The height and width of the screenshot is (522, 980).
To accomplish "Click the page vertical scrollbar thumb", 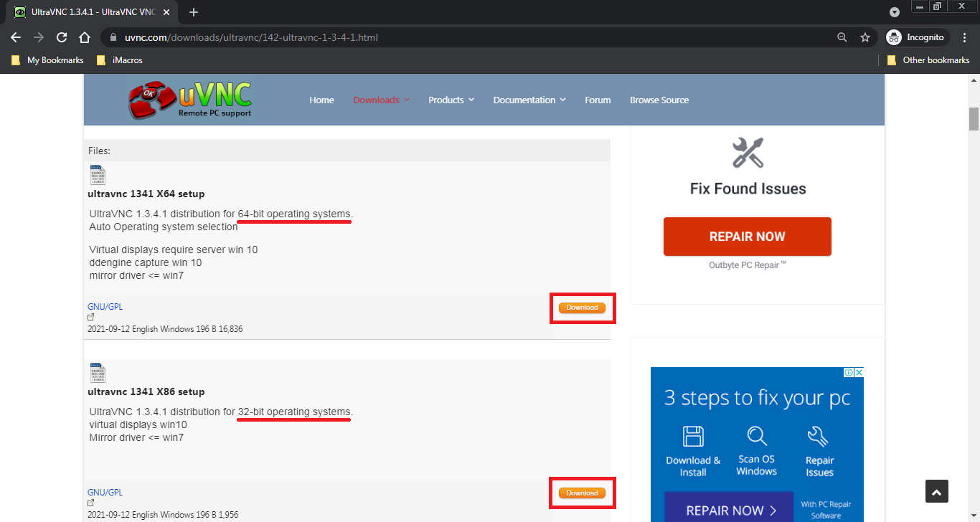I will pyautogui.click(x=974, y=119).
